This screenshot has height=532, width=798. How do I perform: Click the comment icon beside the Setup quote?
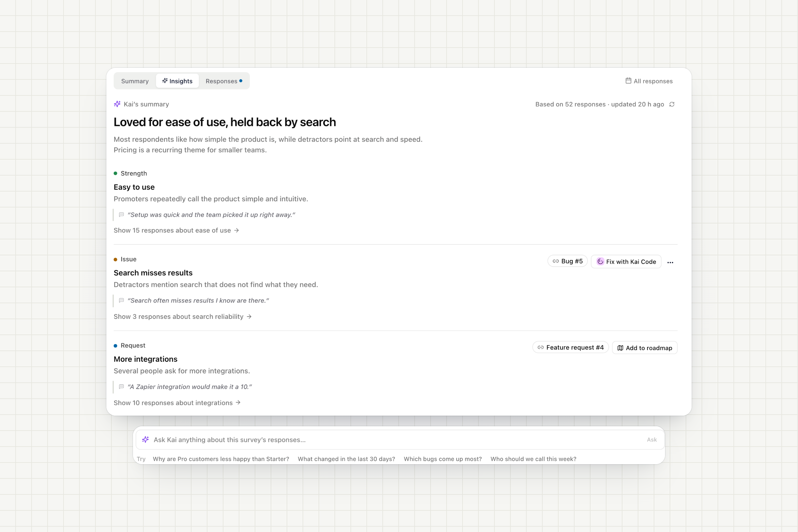click(x=121, y=215)
